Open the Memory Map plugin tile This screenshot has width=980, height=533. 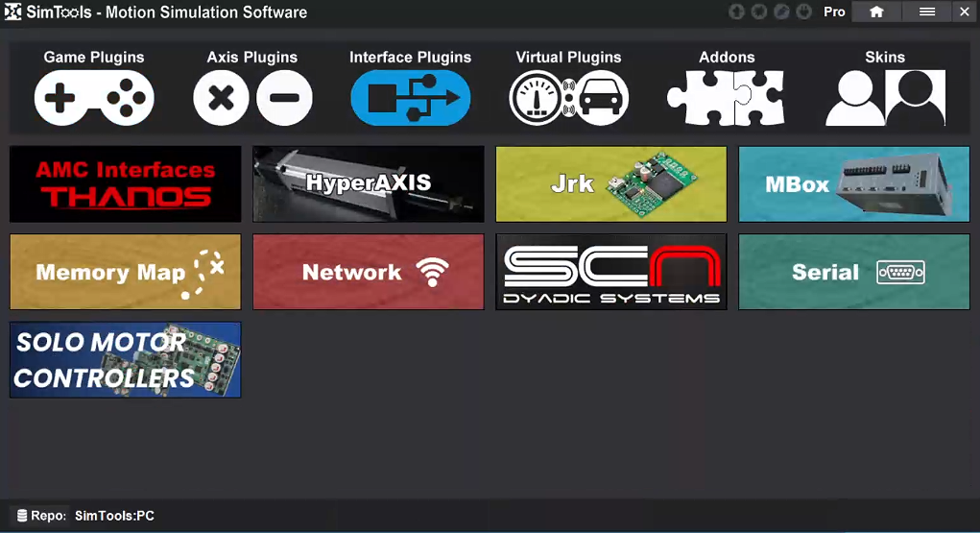(125, 272)
